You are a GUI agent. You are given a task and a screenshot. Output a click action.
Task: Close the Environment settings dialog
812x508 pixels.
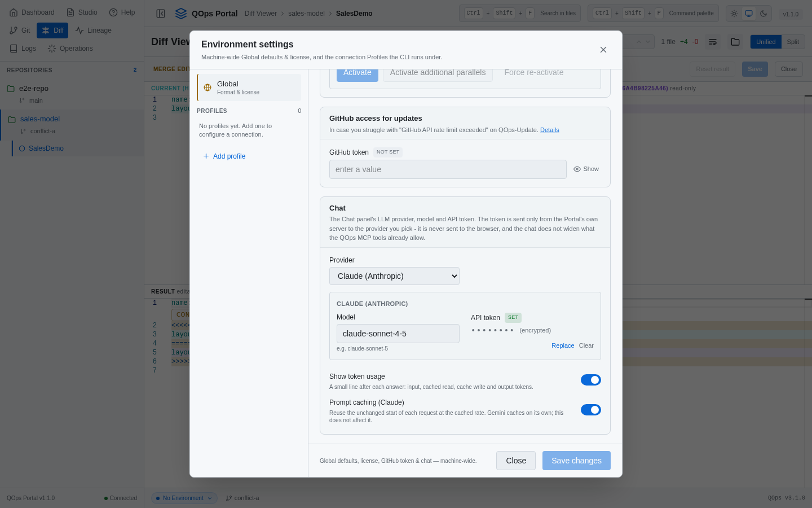coord(603,50)
